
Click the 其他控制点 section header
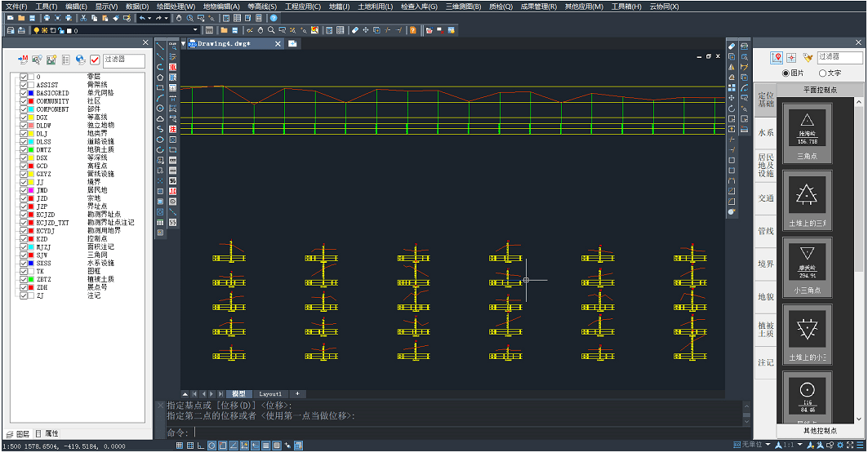819,430
